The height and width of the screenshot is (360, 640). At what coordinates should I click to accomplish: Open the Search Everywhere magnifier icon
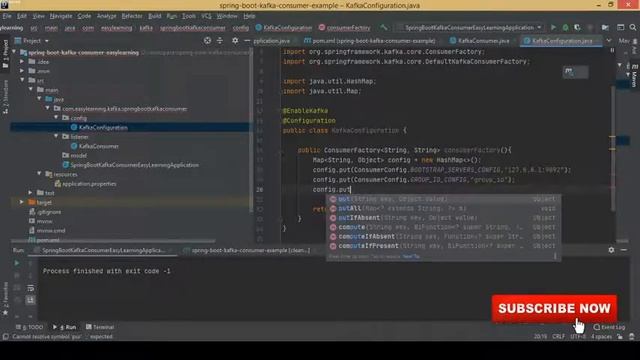(x=633, y=27)
